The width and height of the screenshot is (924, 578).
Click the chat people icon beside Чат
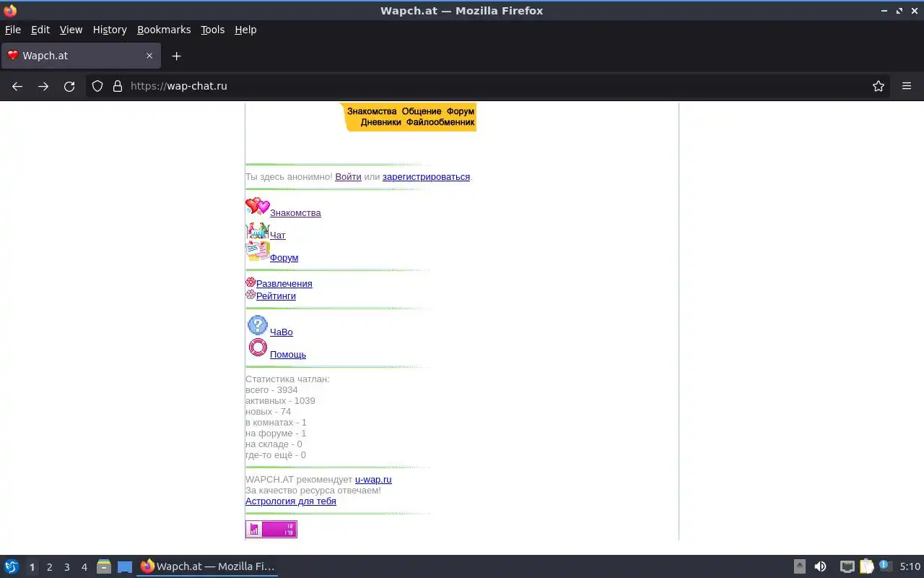[x=258, y=231]
